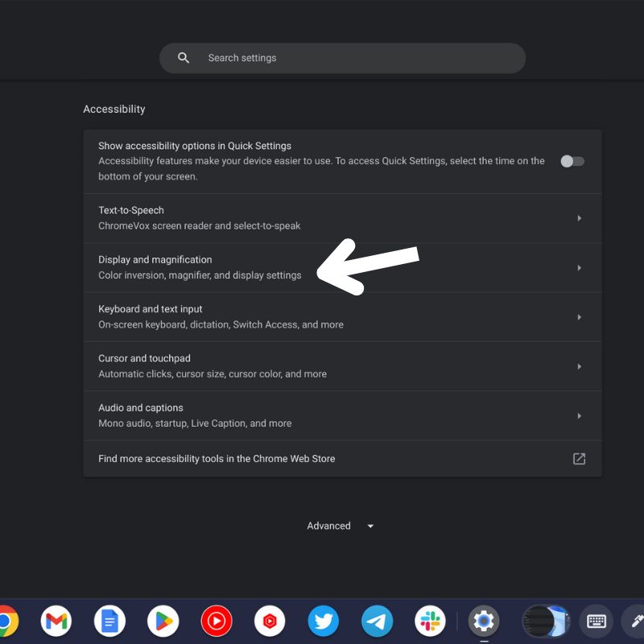The image size is (644, 644).
Task: Open Audio and captions settings
Action: coord(342,415)
